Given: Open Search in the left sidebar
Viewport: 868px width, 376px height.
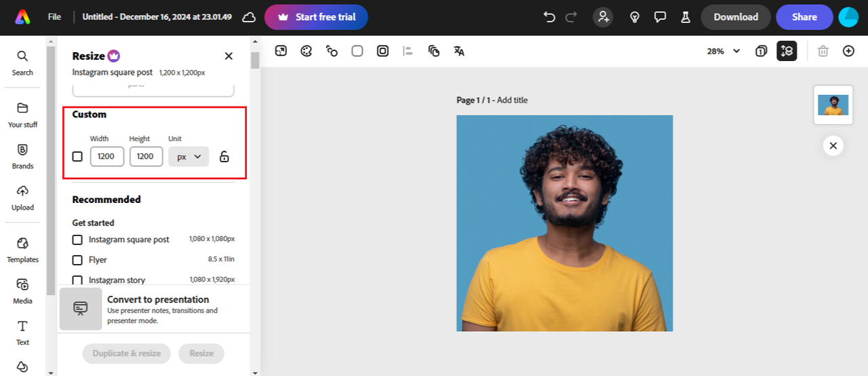Looking at the screenshot, I should 22,62.
